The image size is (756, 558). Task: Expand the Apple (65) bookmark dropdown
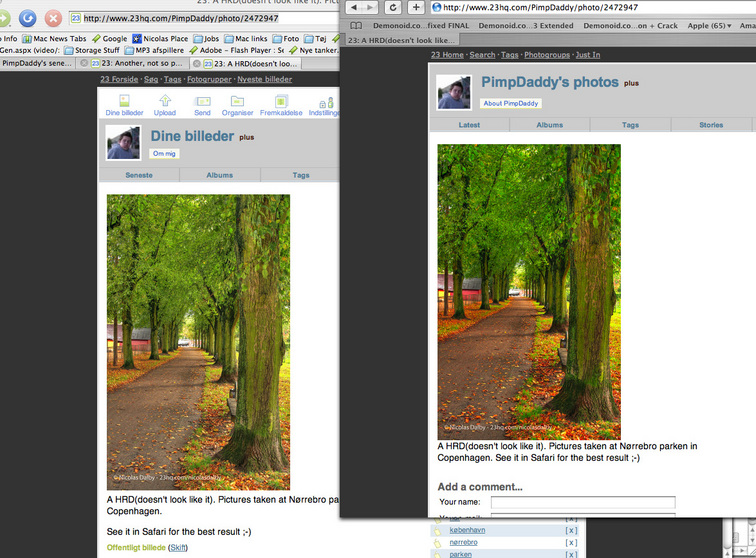pos(709,26)
